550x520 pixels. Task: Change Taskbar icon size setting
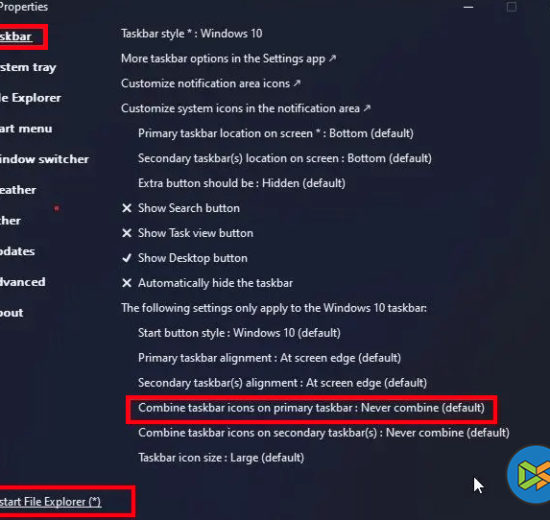pos(221,458)
